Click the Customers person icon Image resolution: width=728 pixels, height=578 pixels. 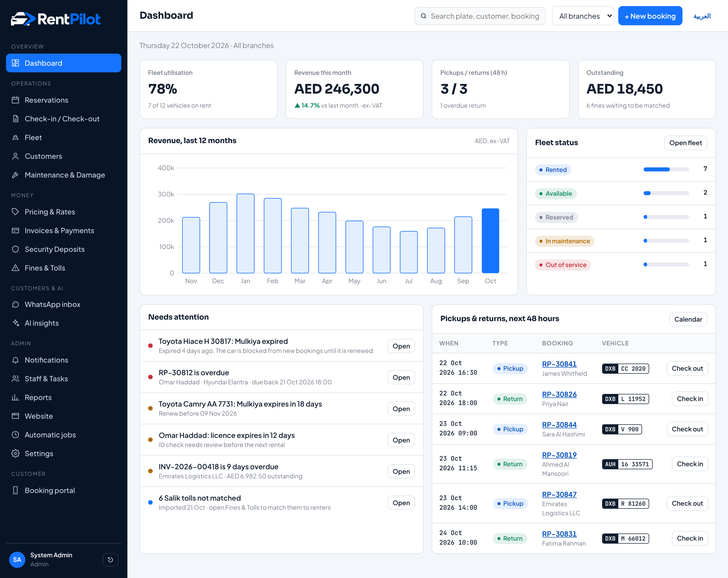(x=15, y=156)
